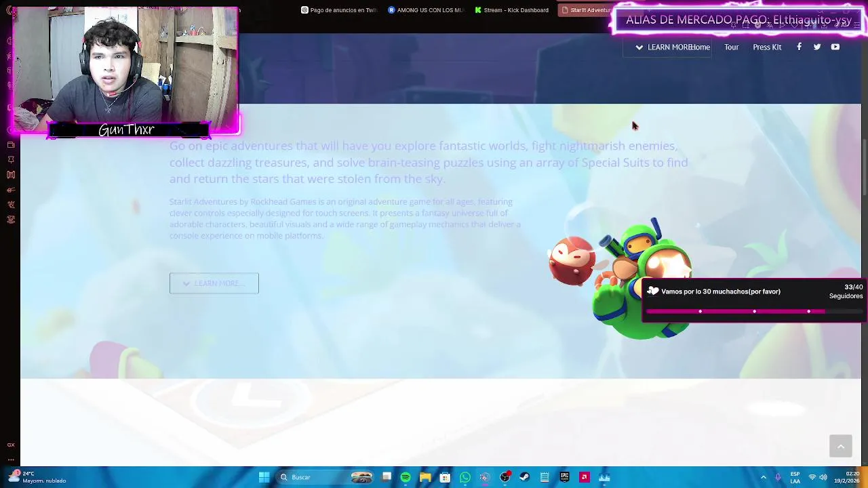
Task: Click the pinboards pin icon in sidebar
Action: 11,159
